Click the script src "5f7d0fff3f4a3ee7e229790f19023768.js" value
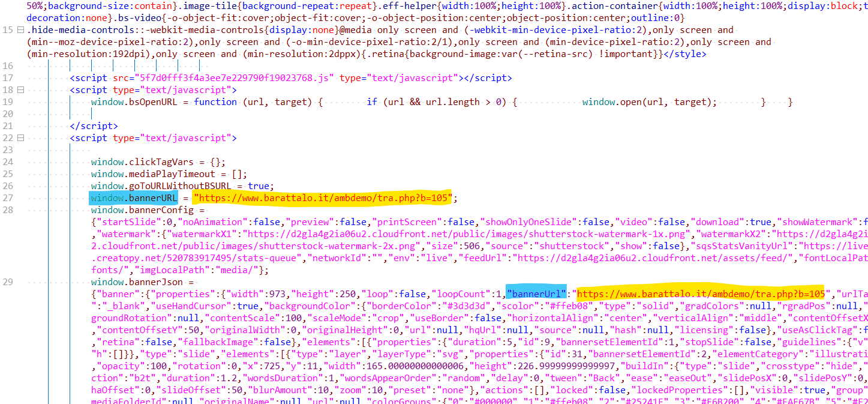 click(x=235, y=78)
